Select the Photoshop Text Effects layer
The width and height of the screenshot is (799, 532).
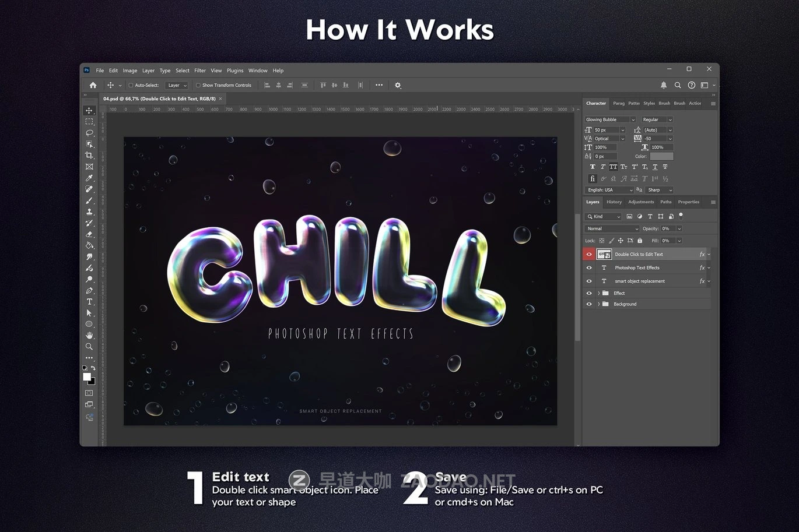click(637, 268)
